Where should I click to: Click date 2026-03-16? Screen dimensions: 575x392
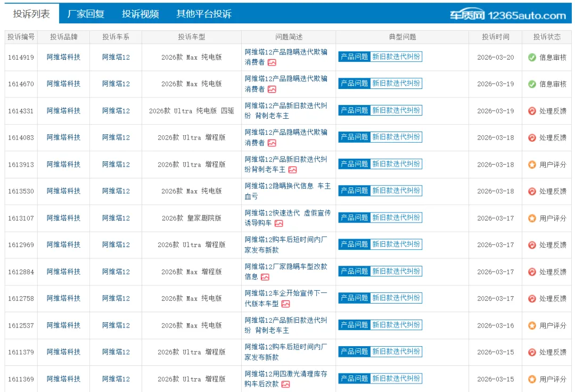point(496,325)
